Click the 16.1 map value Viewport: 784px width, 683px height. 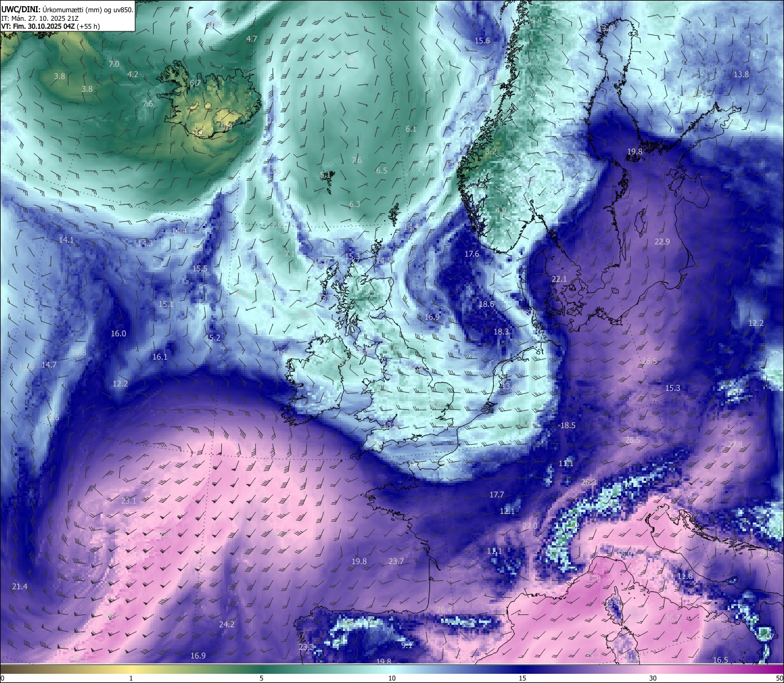tap(160, 357)
